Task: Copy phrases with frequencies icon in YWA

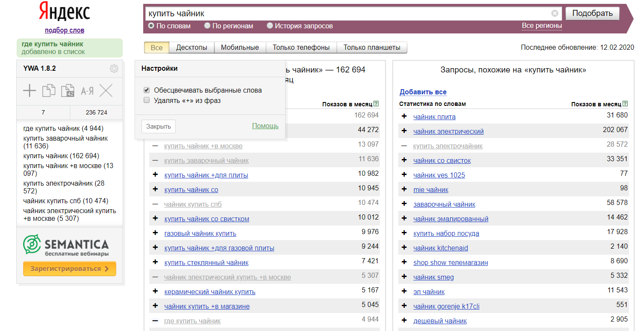Action: 68,90
